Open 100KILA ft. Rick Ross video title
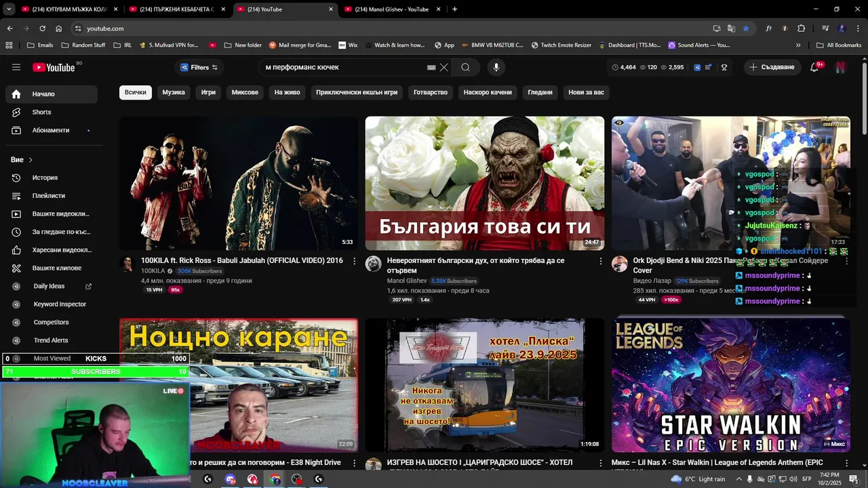The width and height of the screenshot is (868, 488). [x=242, y=261]
